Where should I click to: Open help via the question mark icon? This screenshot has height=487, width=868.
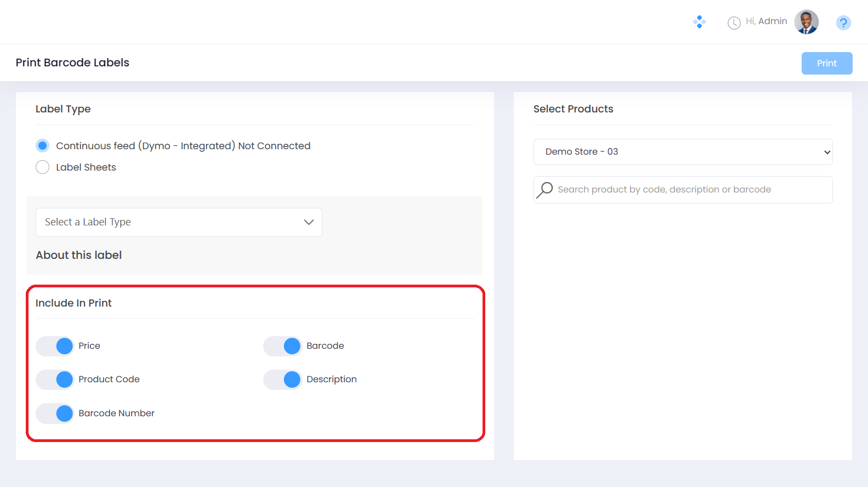click(x=843, y=22)
